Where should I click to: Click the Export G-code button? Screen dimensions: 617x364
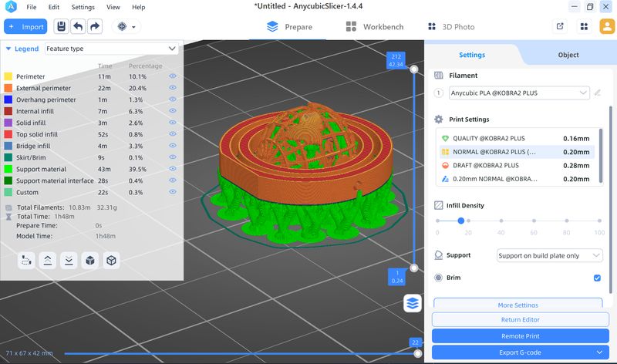point(520,352)
